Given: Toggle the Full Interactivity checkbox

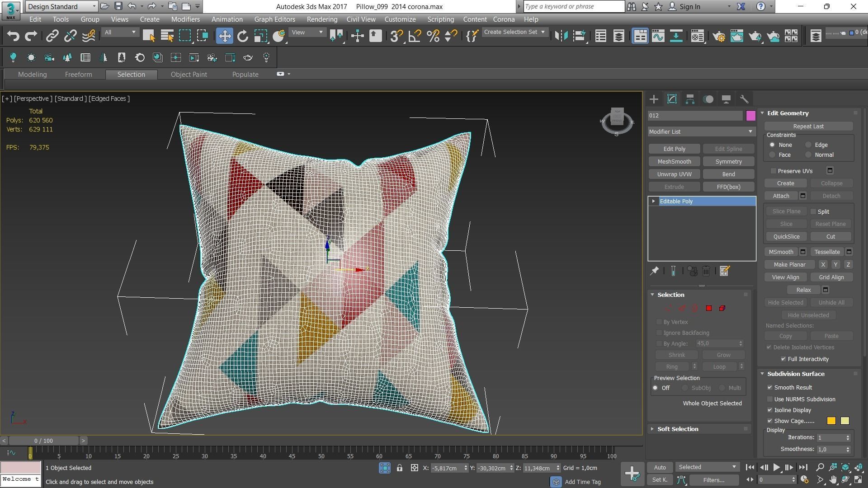Looking at the screenshot, I should click(x=783, y=359).
